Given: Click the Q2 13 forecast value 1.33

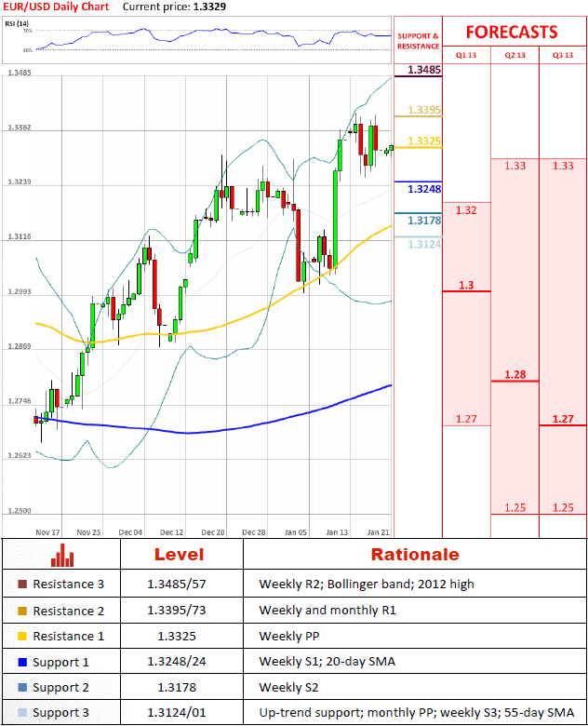Looking at the screenshot, I should click(514, 166).
